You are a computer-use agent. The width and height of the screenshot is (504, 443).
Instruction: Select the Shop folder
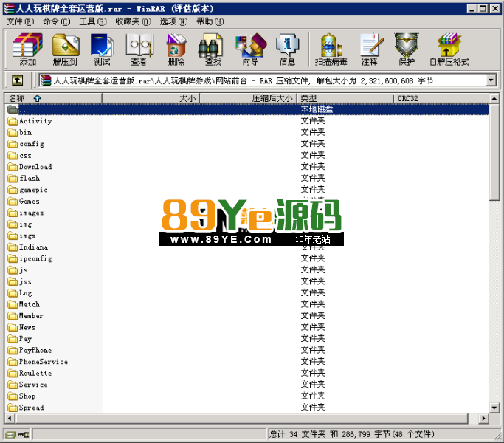(x=22, y=396)
